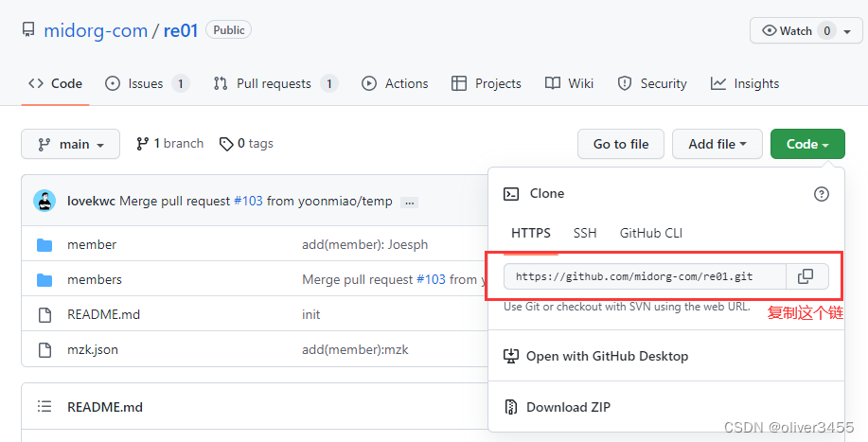Click the Clone help question-mark icon

click(822, 194)
